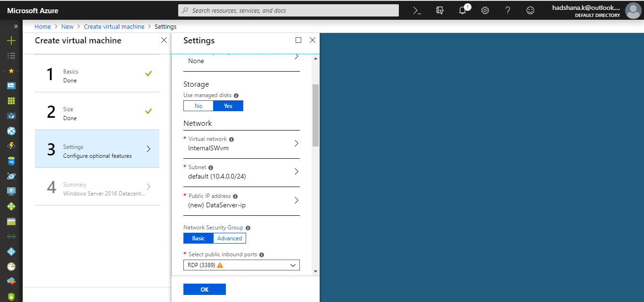Click info icon next to Select public inbound ports
Image resolution: width=644 pixels, height=302 pixels.
[262, 255]
